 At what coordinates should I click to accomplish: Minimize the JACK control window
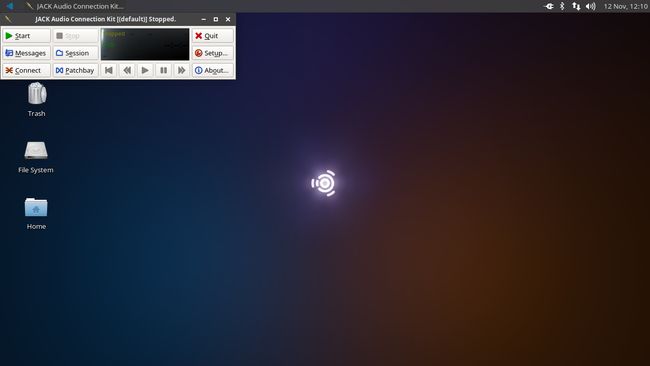click(204, 19)
